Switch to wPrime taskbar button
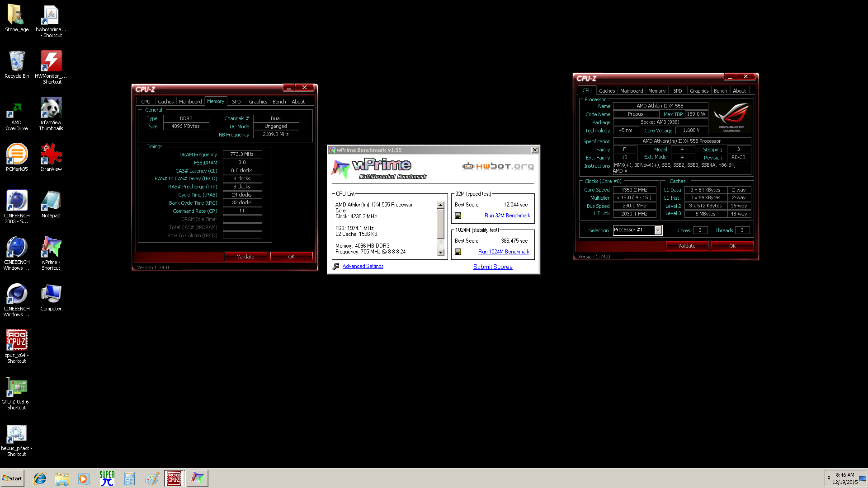The image size is (868, 488). point(197,479)
